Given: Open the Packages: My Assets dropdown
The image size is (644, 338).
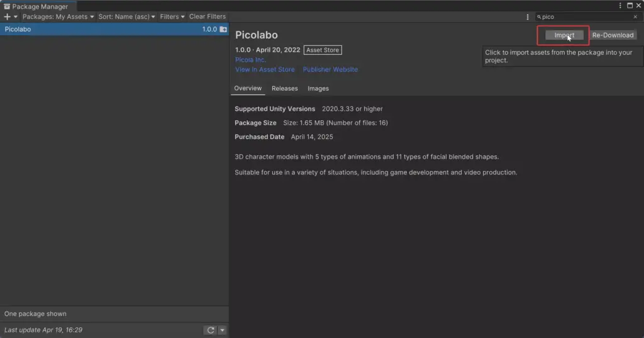Looking at the screenshot, I should pyautogui.click(x=58, y=17).
